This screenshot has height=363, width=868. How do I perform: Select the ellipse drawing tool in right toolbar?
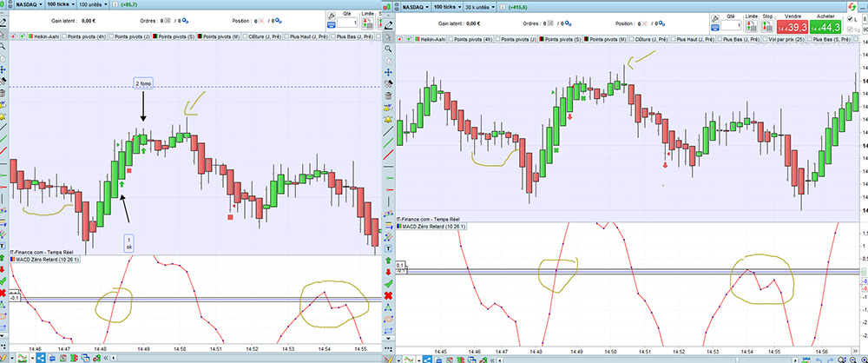point(389,319)
